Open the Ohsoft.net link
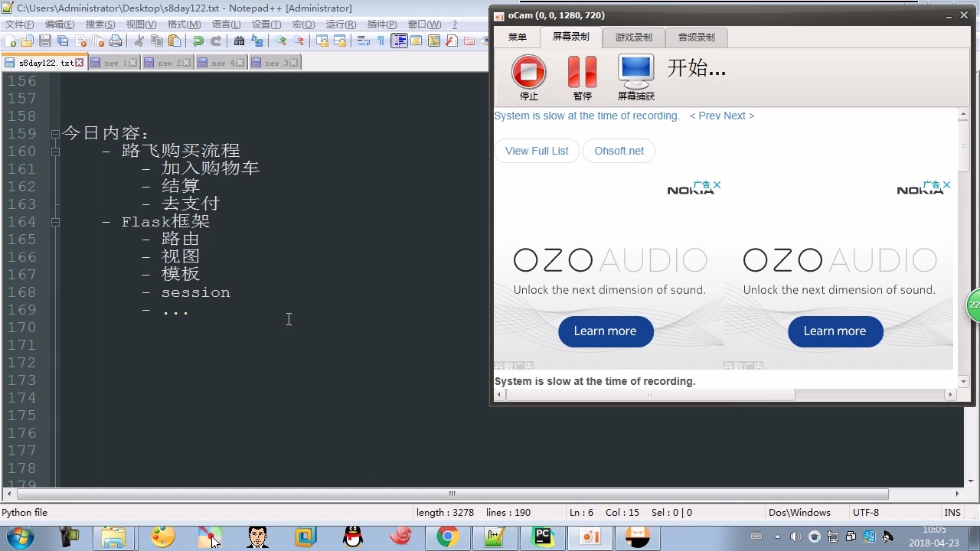Image resolution: width=980 pixels, height=551 pixels. (619, 151)
